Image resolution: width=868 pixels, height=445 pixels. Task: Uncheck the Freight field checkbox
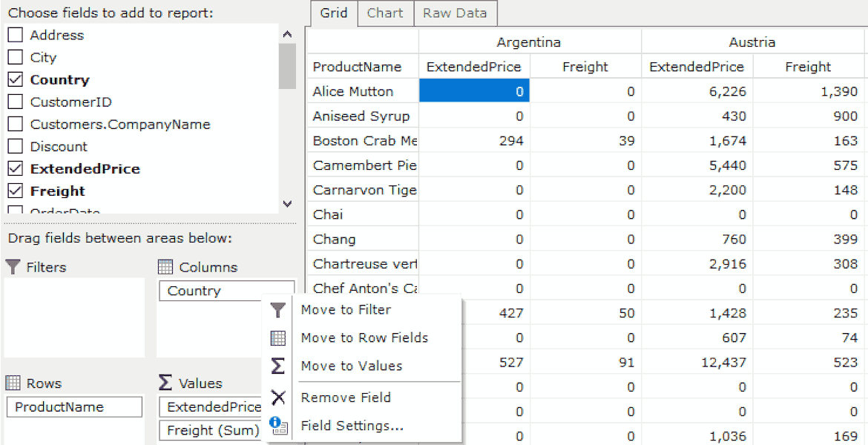tap(16, 191)
